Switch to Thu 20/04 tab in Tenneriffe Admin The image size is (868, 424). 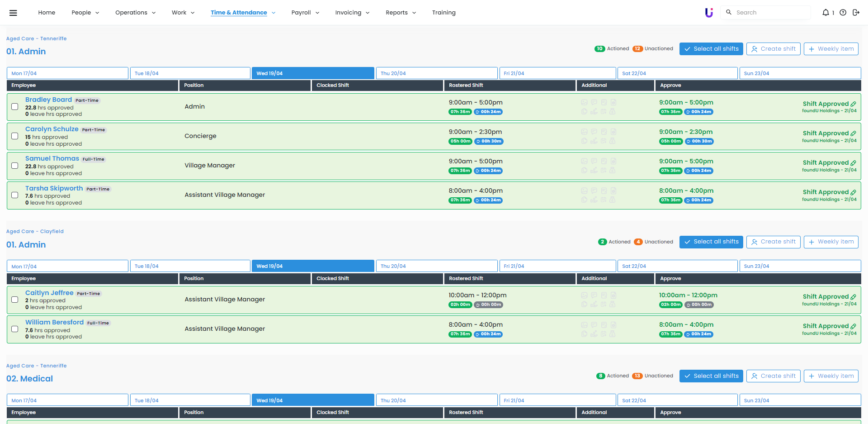pos(436,73)
